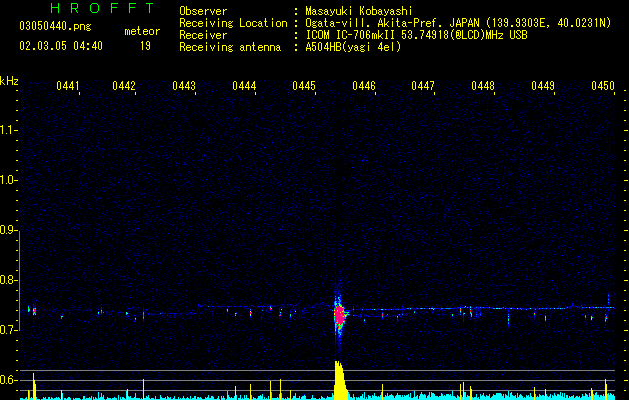Click the 0448 time marker
Viewport: 629px width, 400px height.
pyautogui.click(x=483, y=86)
